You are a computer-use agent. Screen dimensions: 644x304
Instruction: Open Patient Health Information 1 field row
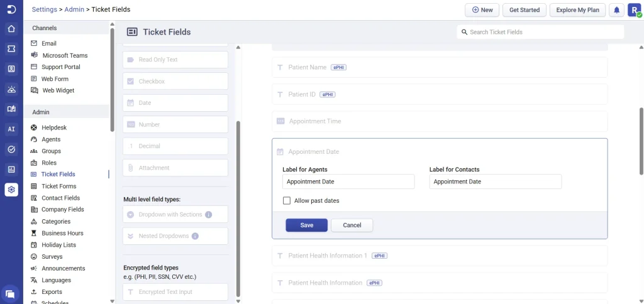point(440,256)
